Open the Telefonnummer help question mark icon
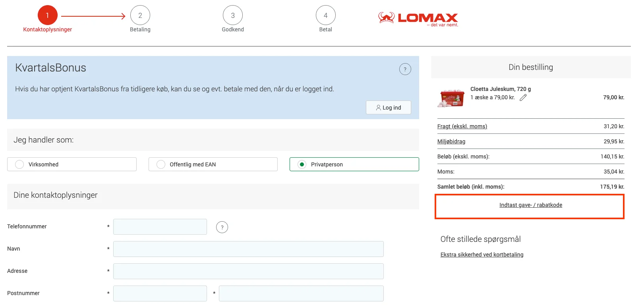 222,227
